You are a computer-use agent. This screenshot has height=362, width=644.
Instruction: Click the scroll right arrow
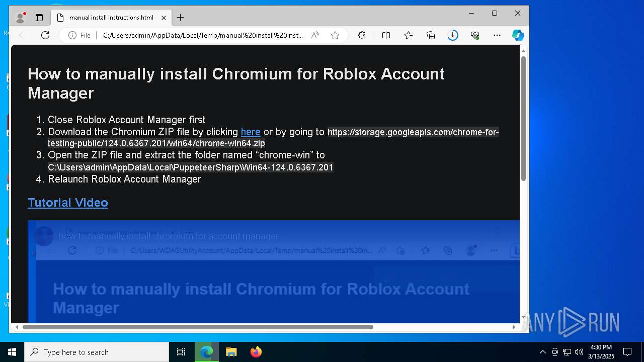(x=513, y=327)
